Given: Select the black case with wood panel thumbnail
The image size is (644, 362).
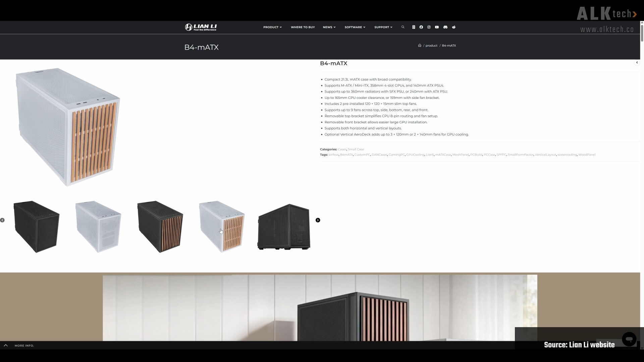Looking at the screenshot, I should [160, 227].
